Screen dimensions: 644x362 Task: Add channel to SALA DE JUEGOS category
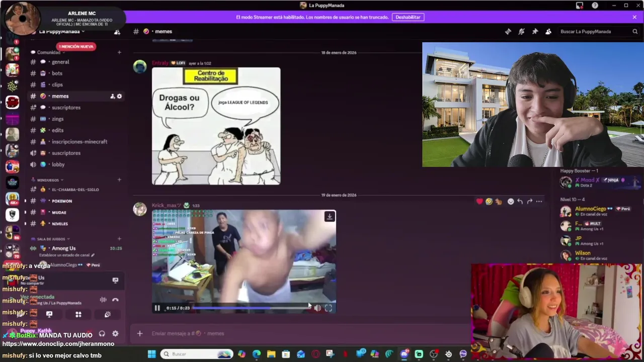[119, 239]
